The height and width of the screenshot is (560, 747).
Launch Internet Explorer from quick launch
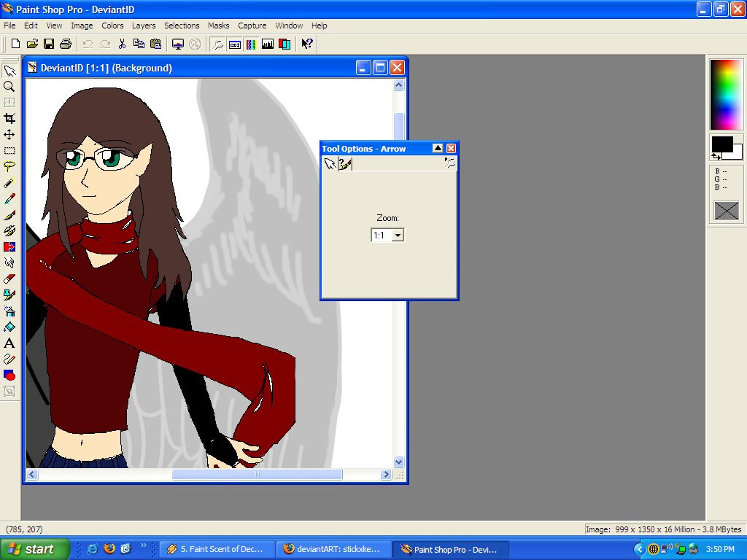[x=93, y=549]
